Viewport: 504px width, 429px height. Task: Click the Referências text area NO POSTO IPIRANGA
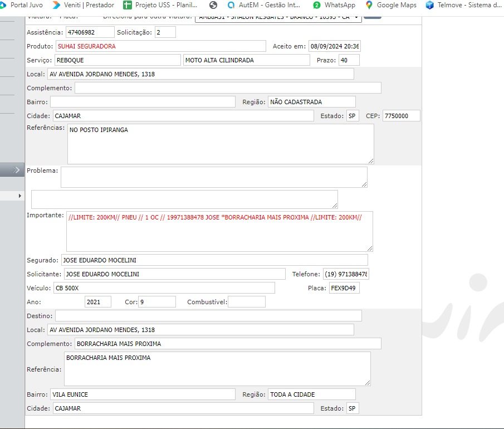(221, 144)
